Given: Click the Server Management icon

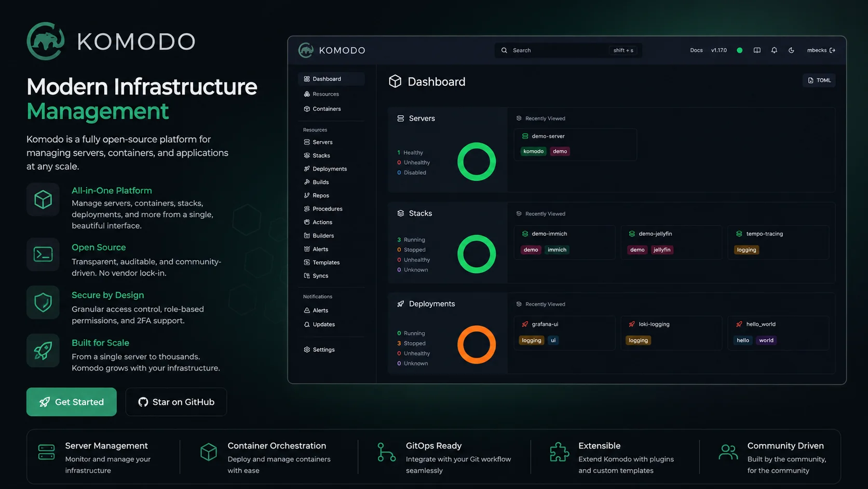Looking at the screenshot, I should point(46,452).
